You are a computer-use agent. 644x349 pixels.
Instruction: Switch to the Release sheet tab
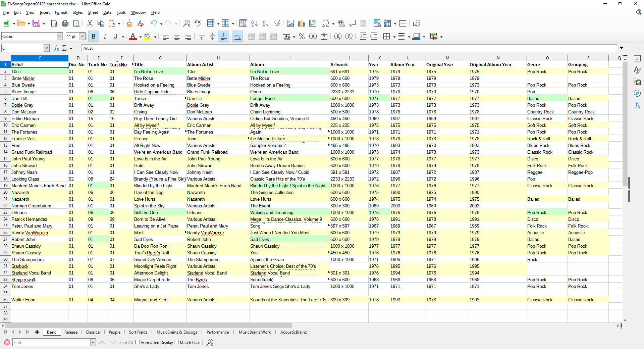pyautogui.click(x=71, y=332)
